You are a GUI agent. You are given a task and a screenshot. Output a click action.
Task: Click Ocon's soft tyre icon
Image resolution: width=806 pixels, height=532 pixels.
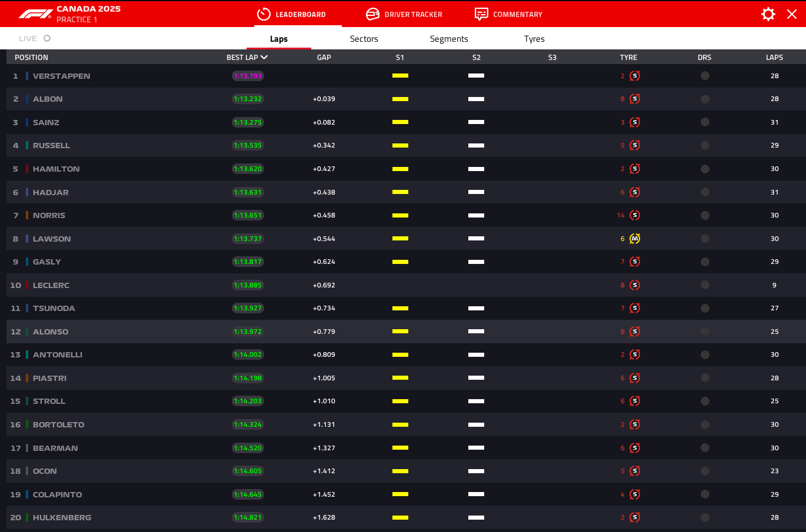pyautogui.click(x=635, y=471)
